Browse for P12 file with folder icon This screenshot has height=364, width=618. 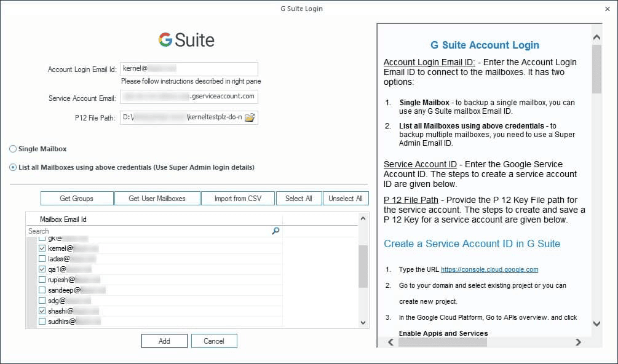click(250, 117)
